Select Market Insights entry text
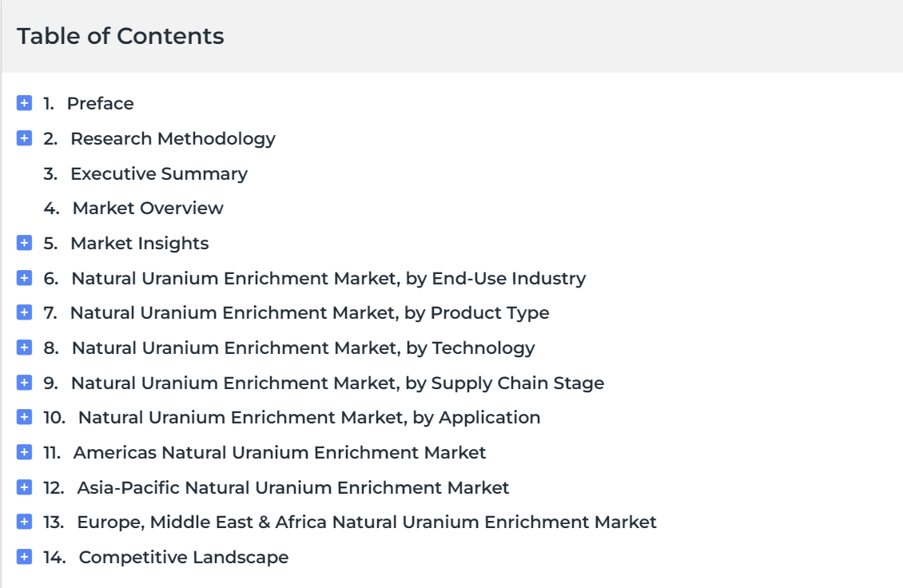Image resolution: width=903 pixels, height=588 pixels. [139, 244]
